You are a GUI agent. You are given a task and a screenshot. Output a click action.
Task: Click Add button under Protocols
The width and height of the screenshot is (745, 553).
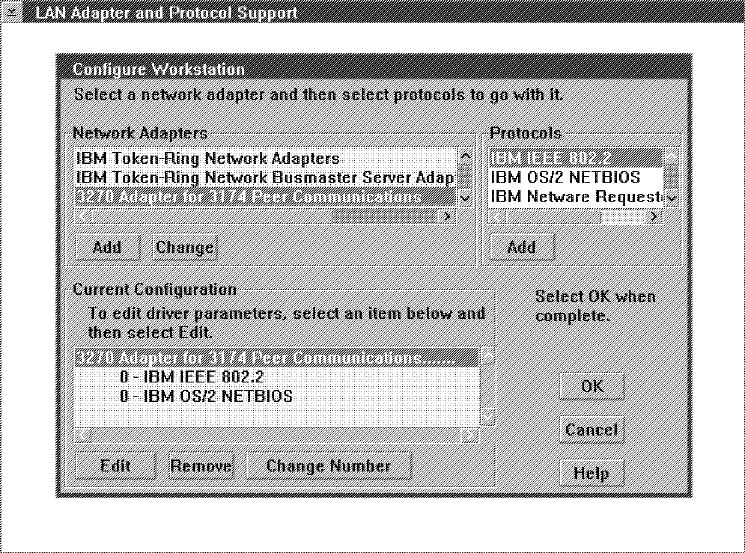coord(522,247)
